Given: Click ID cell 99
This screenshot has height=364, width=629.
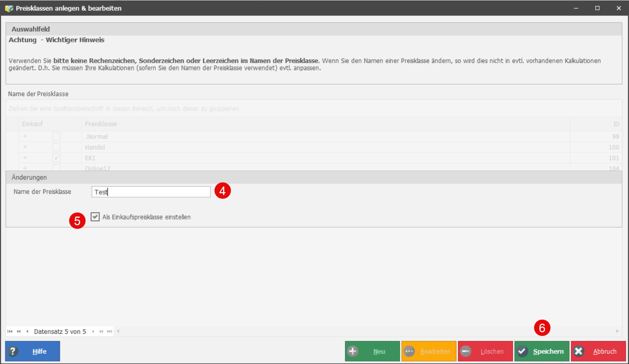Looking at the screenshot, I should [x=596, y=136].
